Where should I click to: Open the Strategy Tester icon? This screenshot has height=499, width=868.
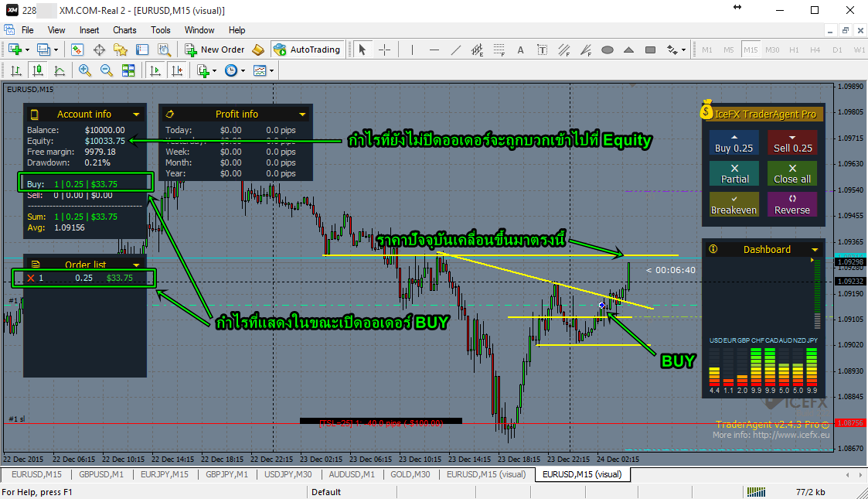coord(164,50)
